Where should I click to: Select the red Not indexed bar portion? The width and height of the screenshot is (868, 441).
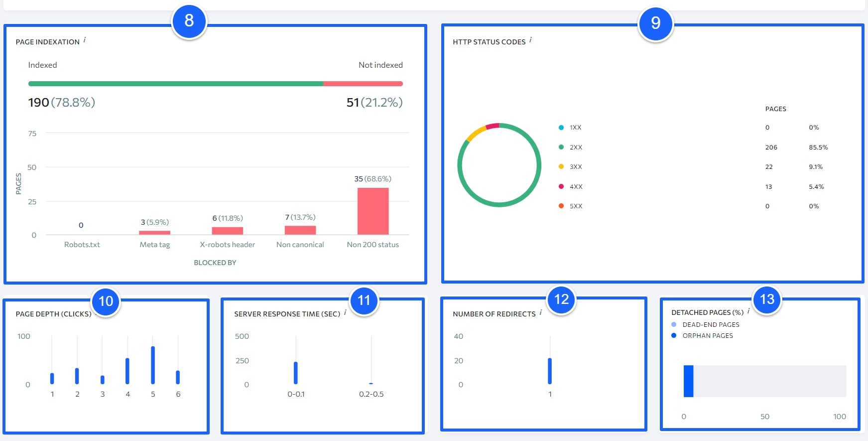pos(363,84)
